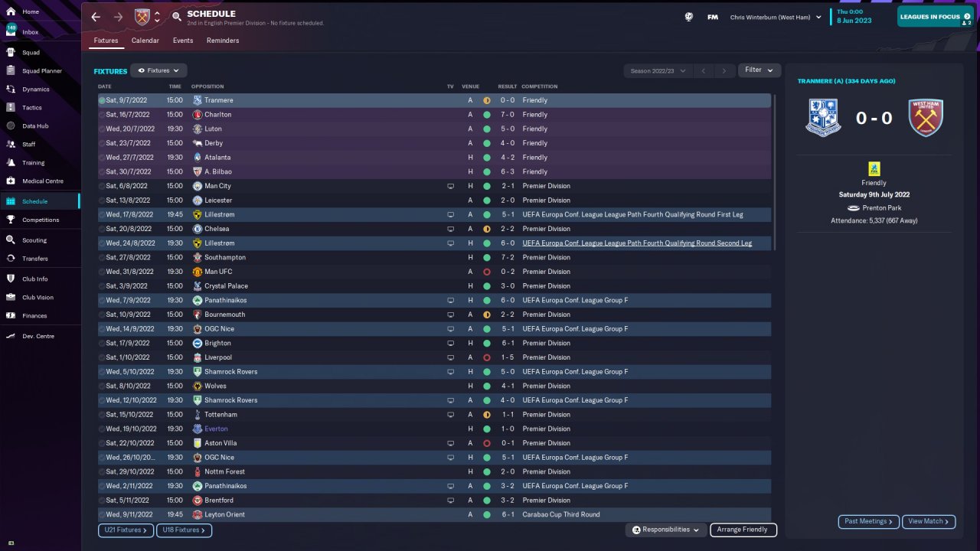This screenshot has width=980, height=551.
Task: Go back with the left arrow
Action: pyautogui.click(x=96, y=17)
